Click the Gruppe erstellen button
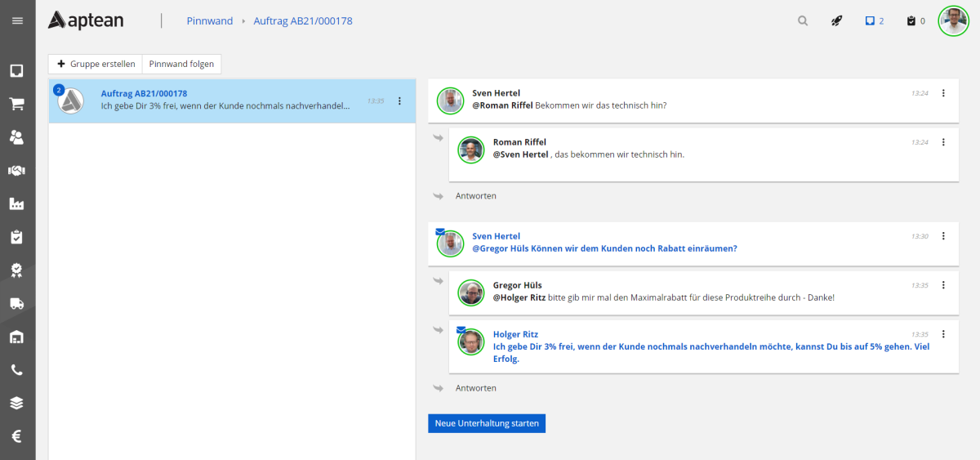Screen dimensions: 980x460 click(x=96, y=64)
